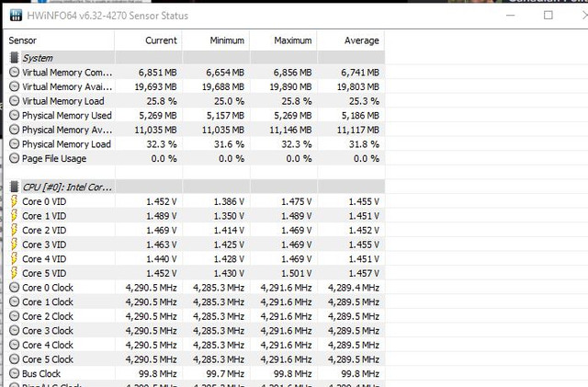The height and width of the screenshot is (387, 588).
Task: Click the clock icon beside Virtual Memory Available
Action: pos(15,86)
